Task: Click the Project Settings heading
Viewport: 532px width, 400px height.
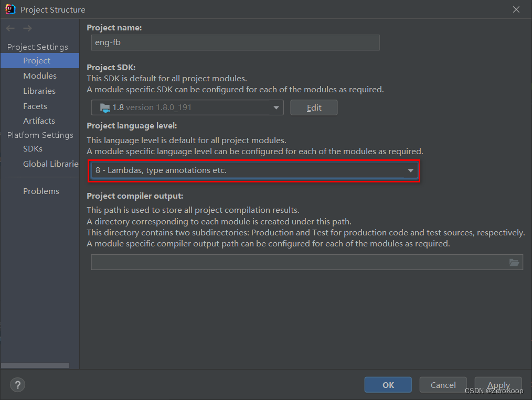Action: [x=38, y=47]
